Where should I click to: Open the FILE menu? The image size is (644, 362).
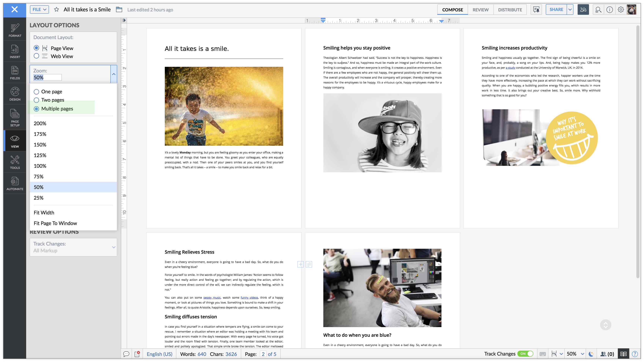(39, 9)
